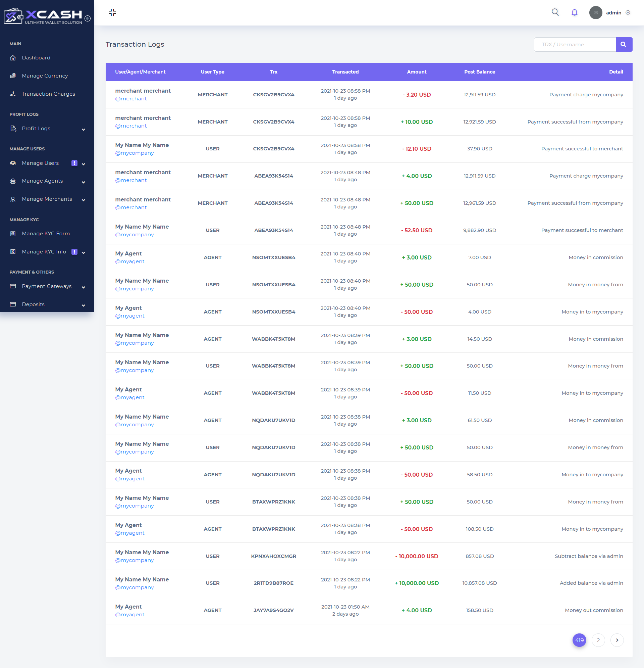Click the Dashboard home icon
This screenshot has height=668, width=644.
(x=13, y=58)
